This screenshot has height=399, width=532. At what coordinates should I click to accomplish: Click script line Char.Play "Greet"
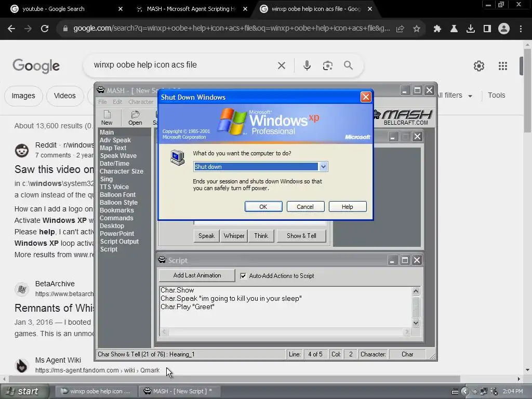[187, 307]
